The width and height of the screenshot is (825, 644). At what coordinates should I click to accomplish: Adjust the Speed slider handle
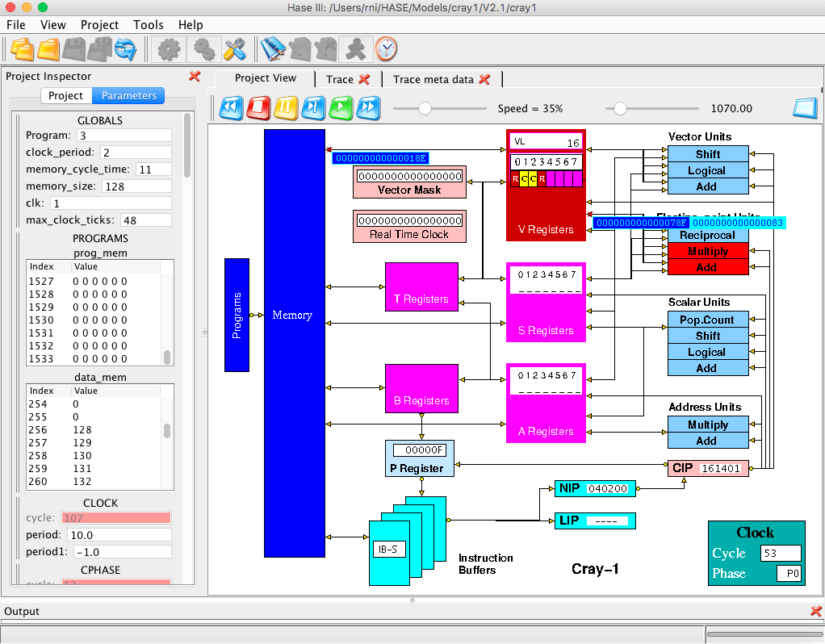pyautogui.click(x=425, y=108)
